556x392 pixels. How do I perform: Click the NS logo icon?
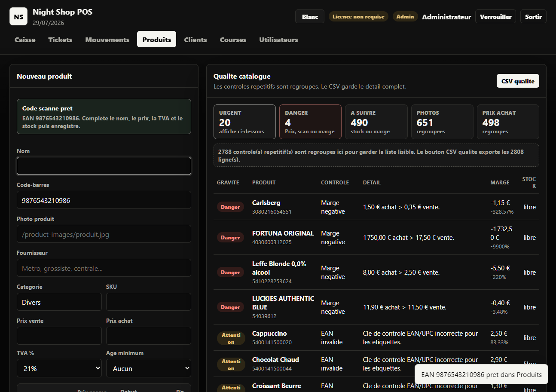(x=18, y=17)
